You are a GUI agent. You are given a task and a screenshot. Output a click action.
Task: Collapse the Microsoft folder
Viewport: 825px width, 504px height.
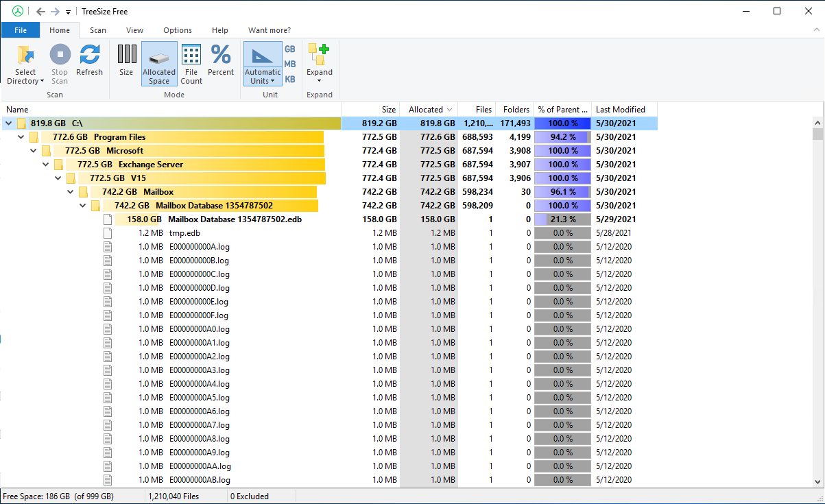click(34, 151)
